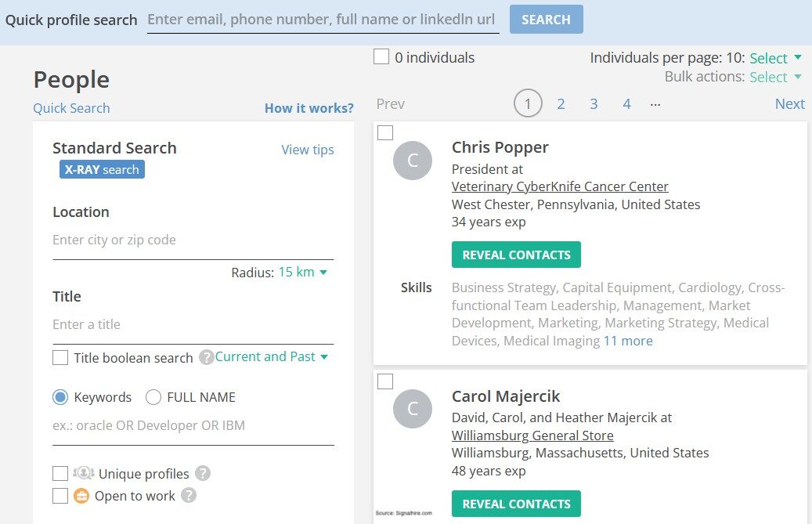Click the orange Open to work briefcase icon
This screenshot has height=524, width=812.
(81, 496)
